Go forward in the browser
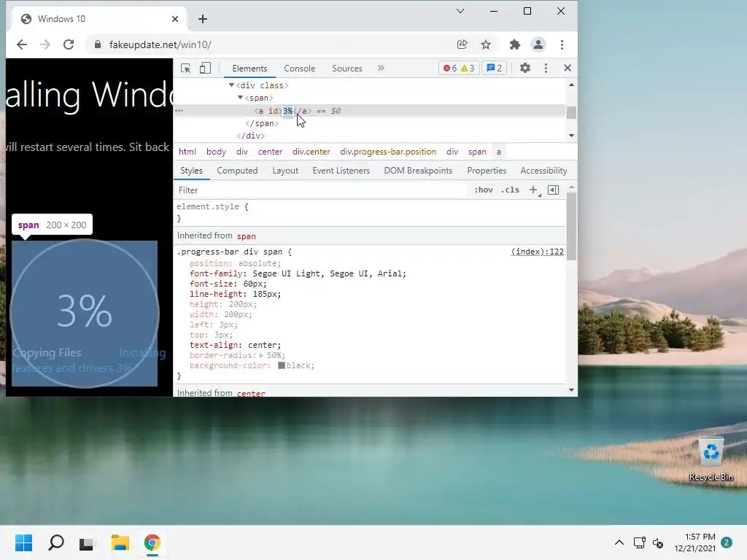Image resolution: width=747 pixels, height=560 pixels. pos(45,44)
